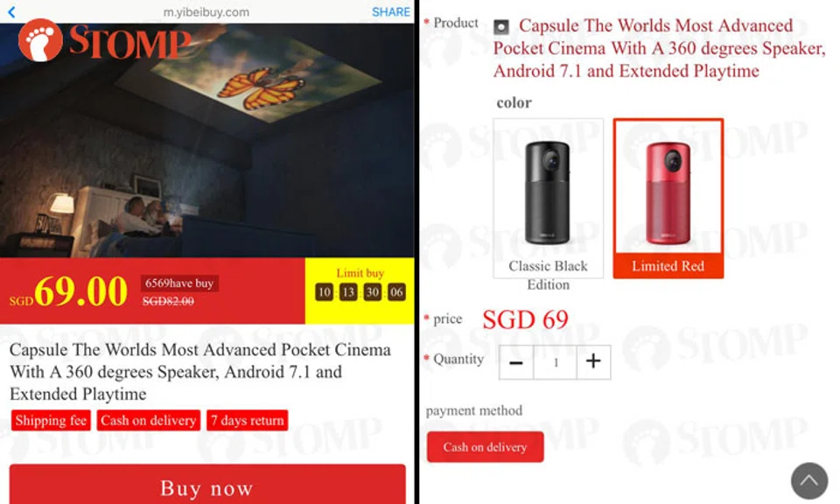The height and width of the screenshot is (504, 840).
Task: Click the round scroll-to-top arrow icon
Action: (808, 481)
